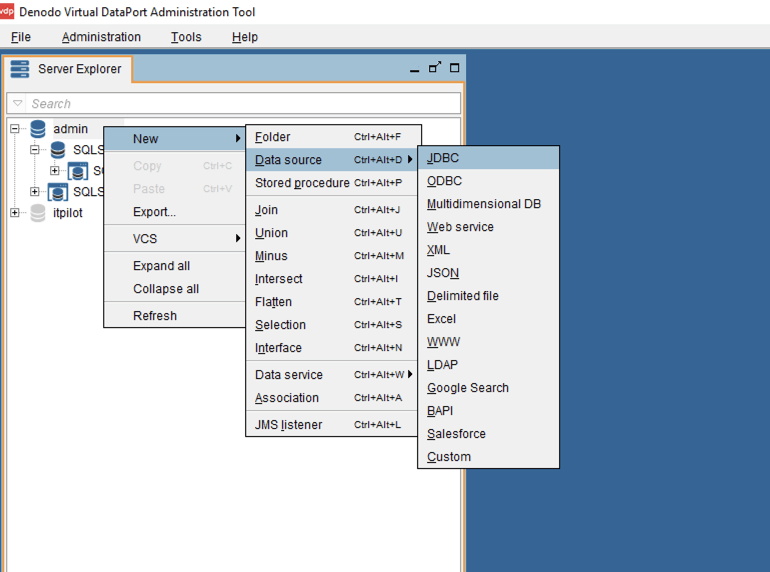Select LDAP data source
The height and width of the screenshot is (572, 770).
point(489,365)
